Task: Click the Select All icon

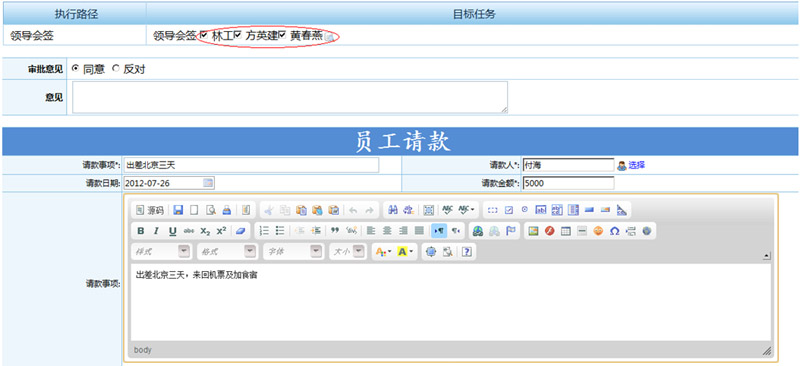Action: coord(429,210)
